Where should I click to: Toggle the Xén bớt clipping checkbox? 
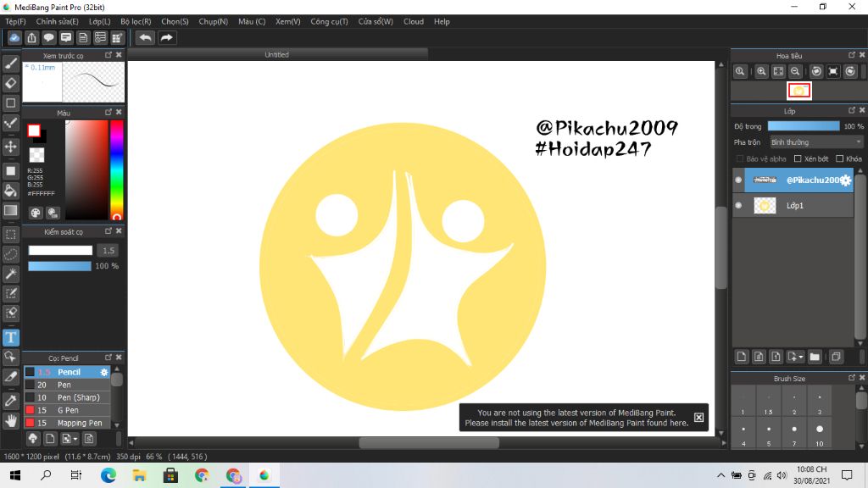[798, 158]
